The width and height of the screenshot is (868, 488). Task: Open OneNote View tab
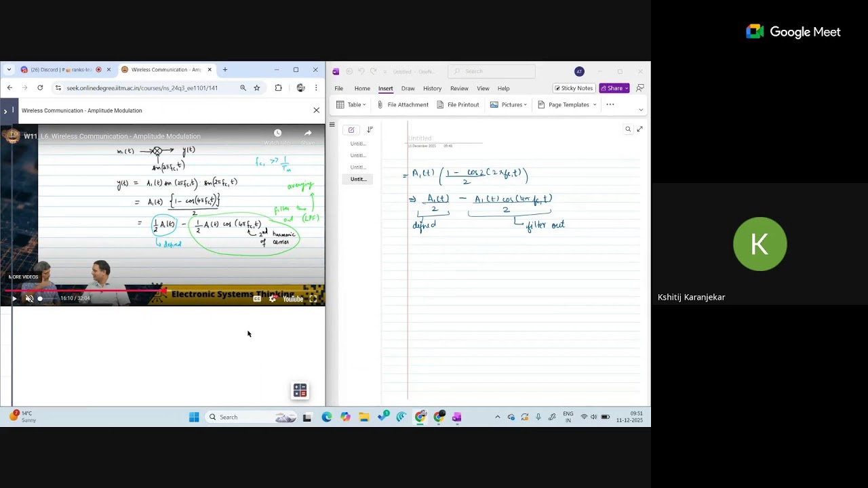(x=483, y=88)
